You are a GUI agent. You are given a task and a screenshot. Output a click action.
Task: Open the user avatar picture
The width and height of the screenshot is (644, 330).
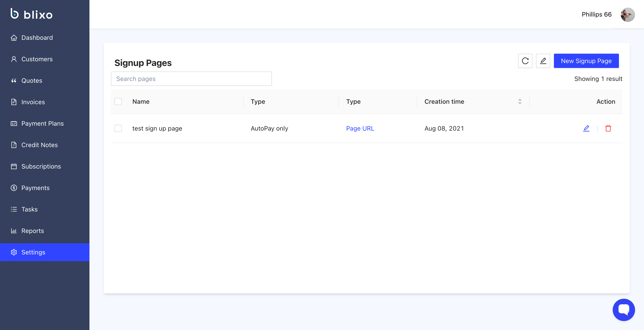[627, 15]
